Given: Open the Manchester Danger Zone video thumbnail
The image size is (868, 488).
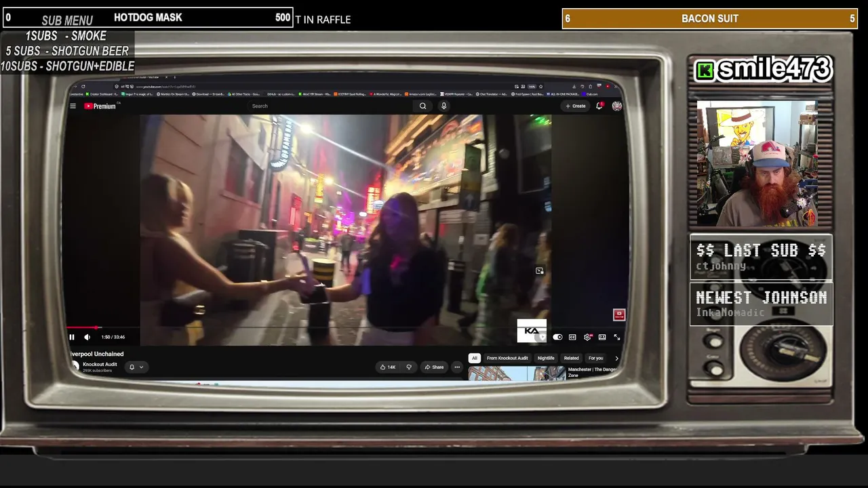Looking at the screenshot, I should click(517, 373).
